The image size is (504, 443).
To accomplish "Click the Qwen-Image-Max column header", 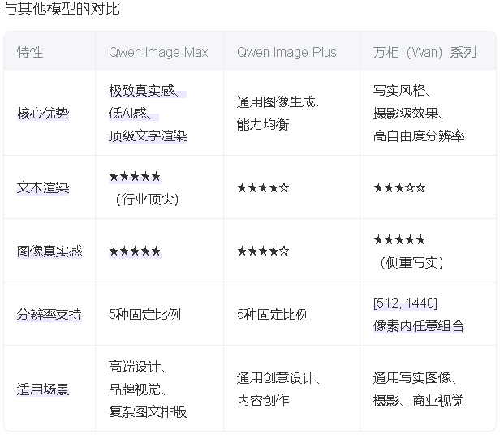I will point(158,52).
